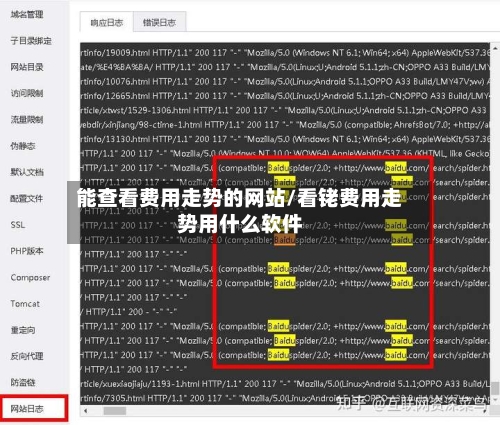Click the vertical scrollbar thumb
The width and height of the screenshot is (500, 425).
[x=495, y=388]
